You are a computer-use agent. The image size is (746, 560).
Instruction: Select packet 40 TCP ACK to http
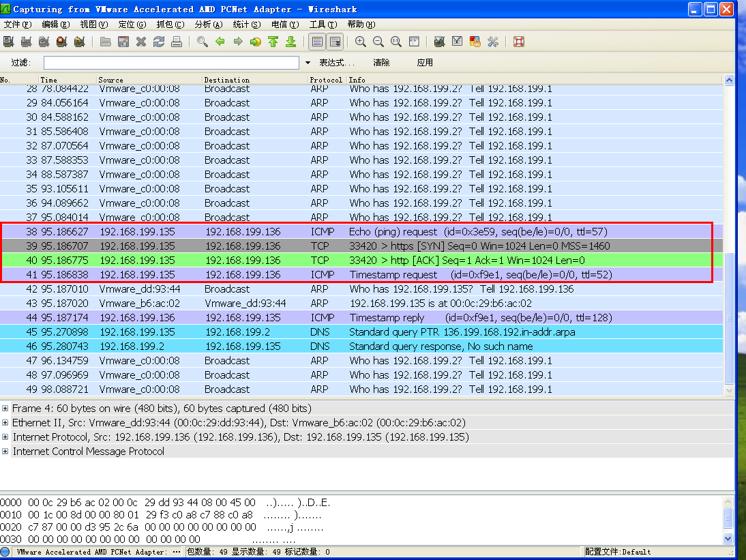tap(361, 261)
